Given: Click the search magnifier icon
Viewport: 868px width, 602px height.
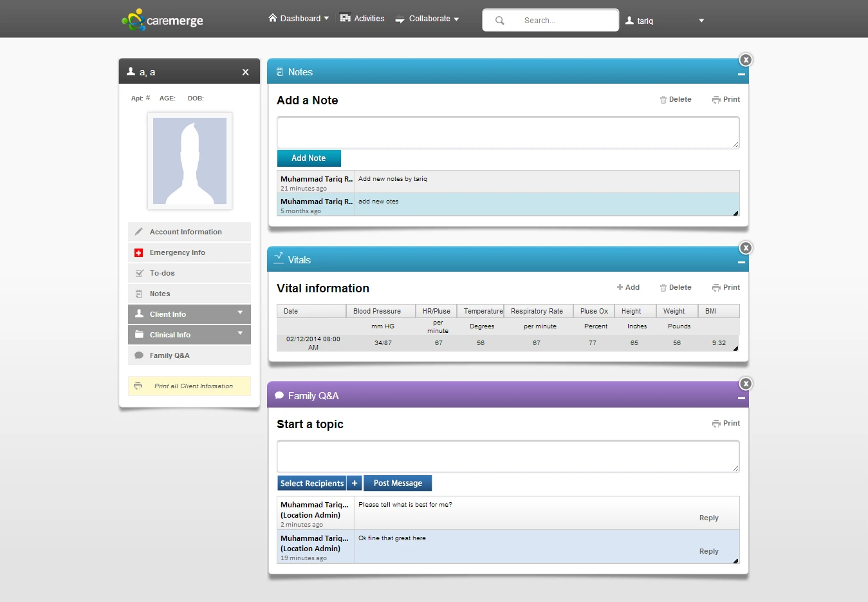Looking at the screenshot, I should click(500, 21).
